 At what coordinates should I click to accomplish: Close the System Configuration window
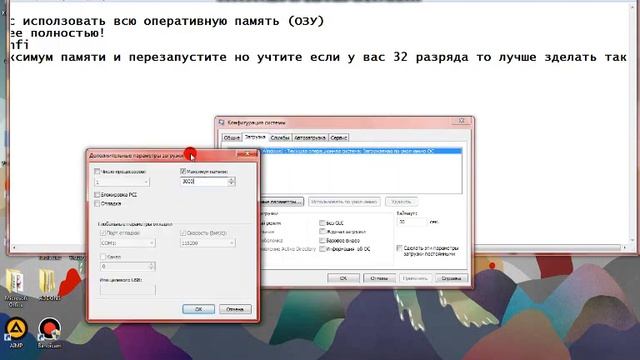point(462,121)
